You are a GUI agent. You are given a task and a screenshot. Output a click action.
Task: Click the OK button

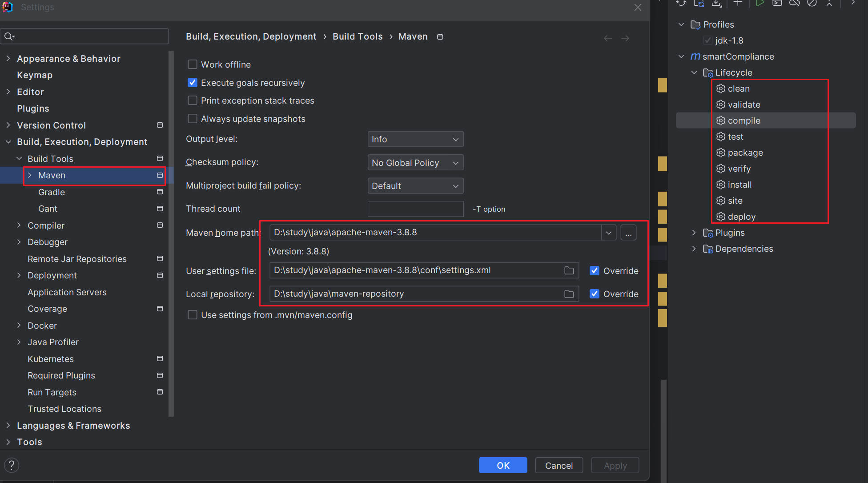point(503,465)
